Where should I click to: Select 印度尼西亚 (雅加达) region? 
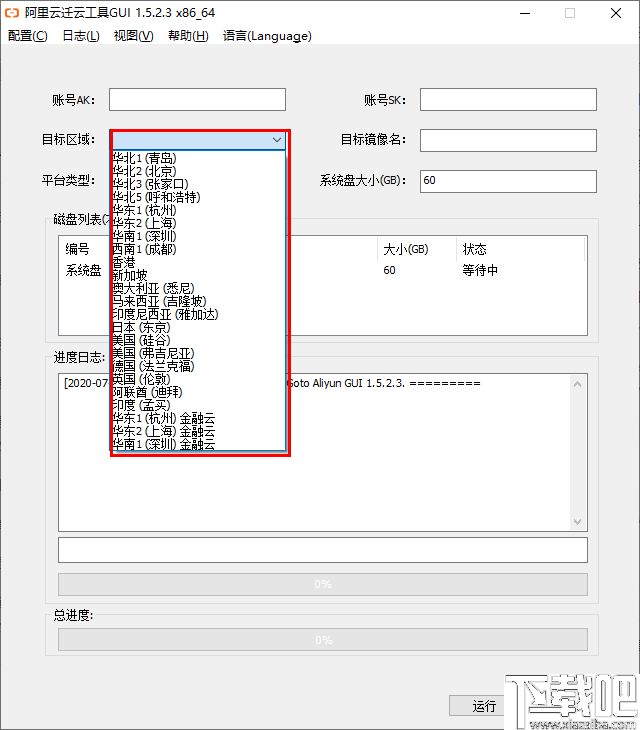pos(198,315)
